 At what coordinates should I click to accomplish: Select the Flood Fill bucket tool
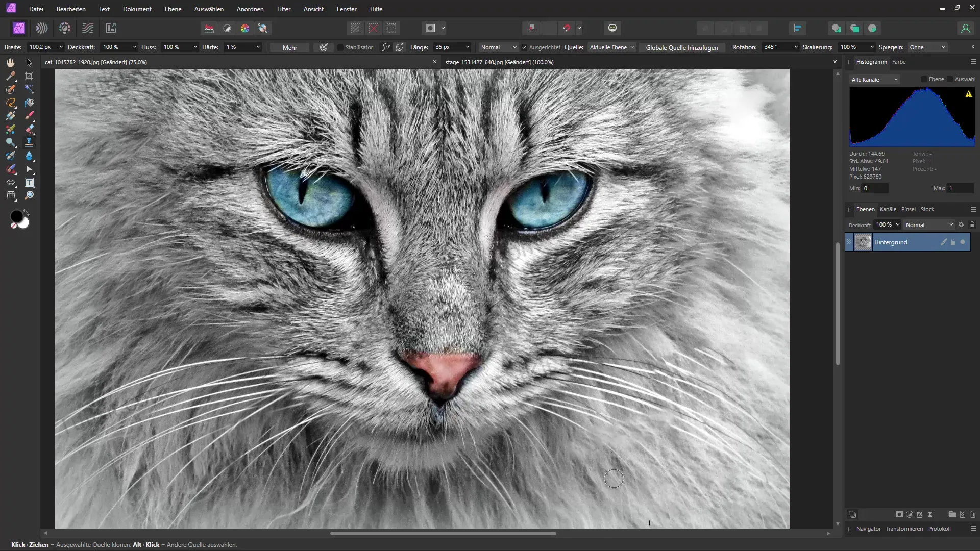pos(29,103)
